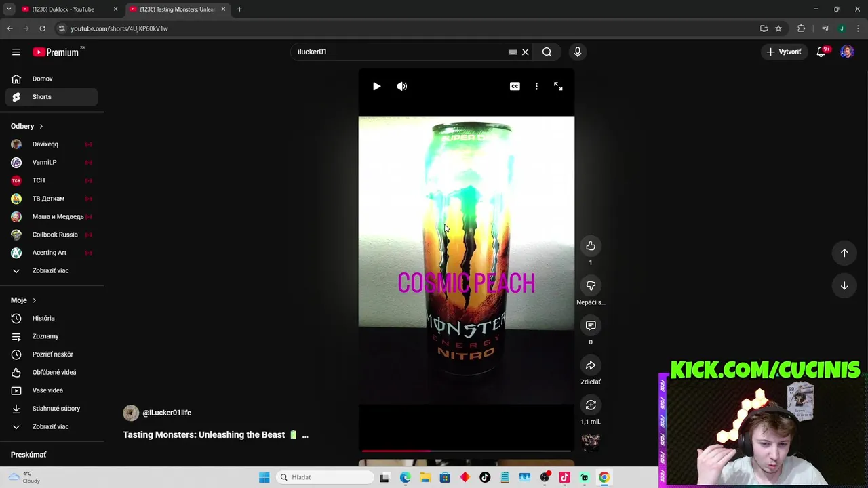Screen dimensions: 868x488
Task: Open Obľúbené videá liked videos
Action: pyautogui.click(x=52, y=373)
